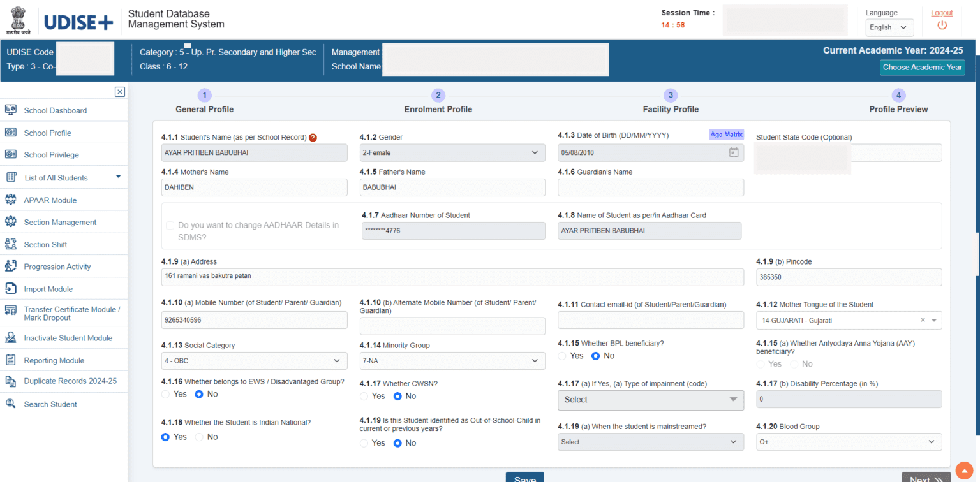
Task: Expand the Type of impairment Select dropdown
Action: [650, 400]
